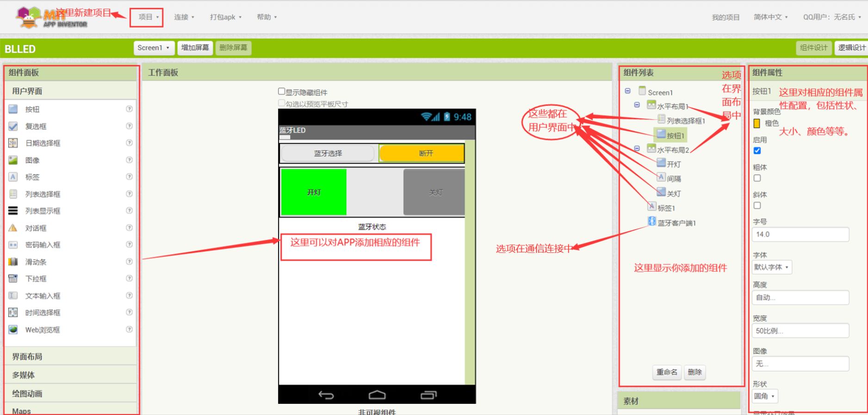Select the Web浏览框 web viewer icon
868x415 pixels.
click(x=13, y=330)
